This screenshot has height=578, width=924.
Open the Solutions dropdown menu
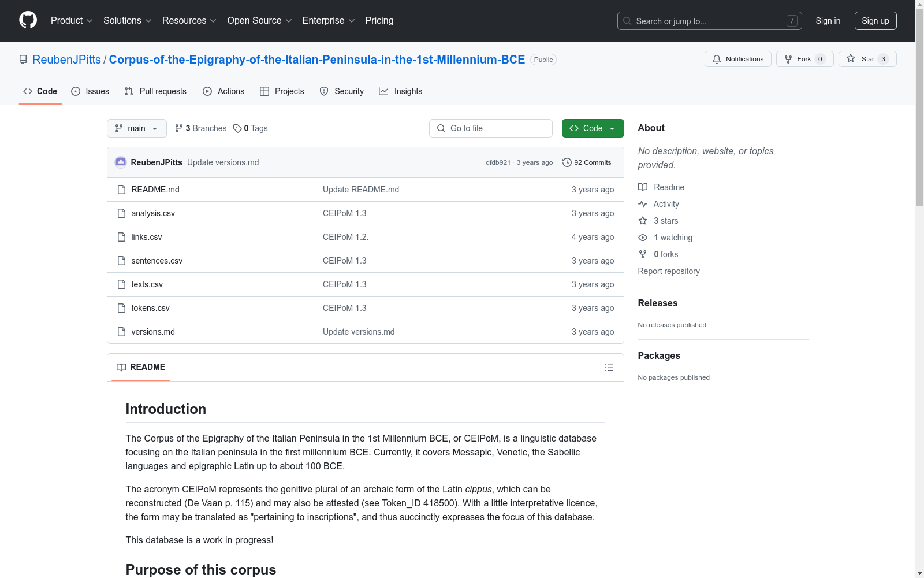(x=128, y=20)
